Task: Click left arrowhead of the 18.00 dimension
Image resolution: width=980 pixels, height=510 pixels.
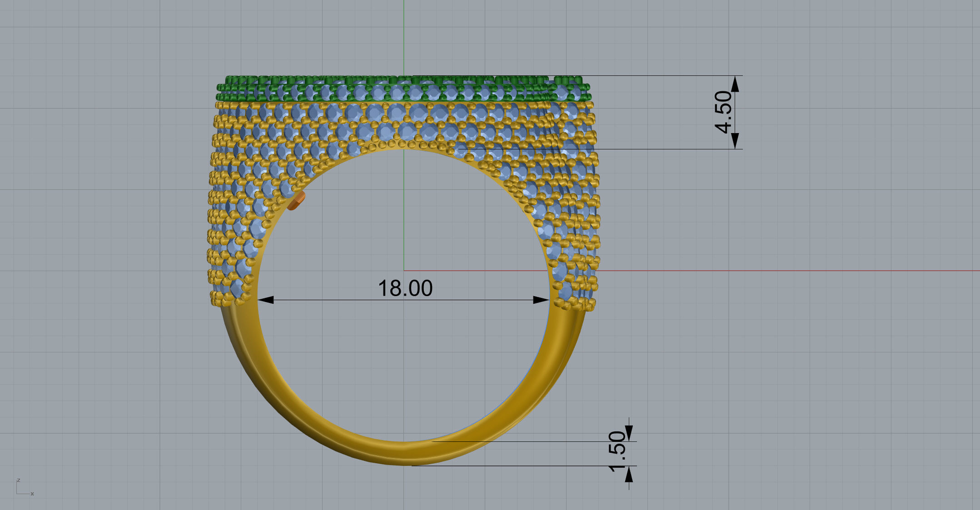Action: 265,300
